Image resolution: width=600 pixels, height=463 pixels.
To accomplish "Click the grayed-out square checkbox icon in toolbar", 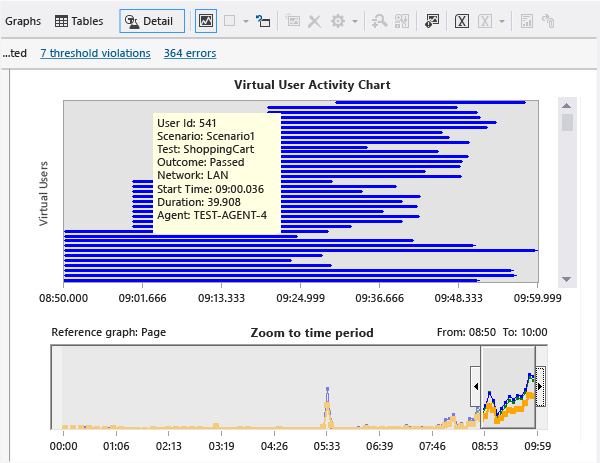I will 230,21.
